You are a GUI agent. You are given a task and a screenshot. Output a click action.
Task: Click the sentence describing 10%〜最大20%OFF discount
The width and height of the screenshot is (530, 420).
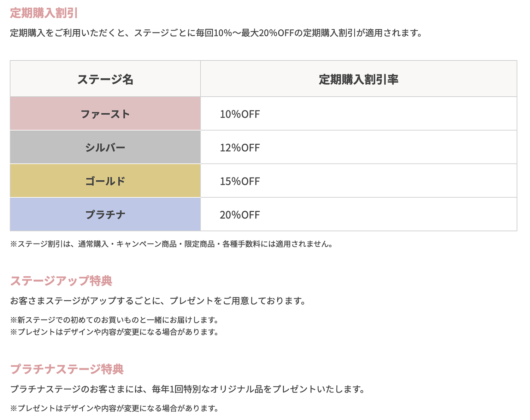216,33
